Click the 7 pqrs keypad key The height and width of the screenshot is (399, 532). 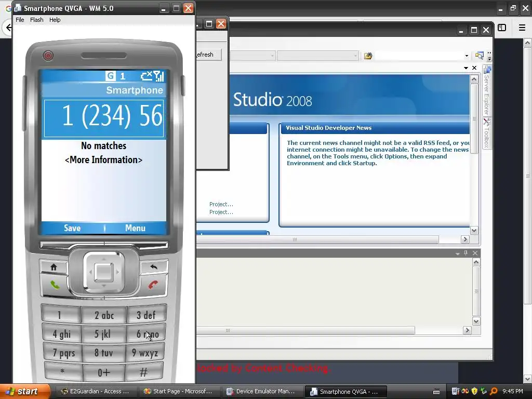pyautogui.click(x=63, y=353)
